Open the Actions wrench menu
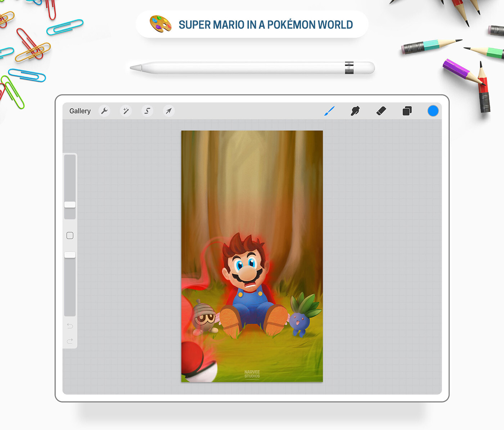This screenshot has width=504, height=430. pyautogui.click(x=104, y=111)
